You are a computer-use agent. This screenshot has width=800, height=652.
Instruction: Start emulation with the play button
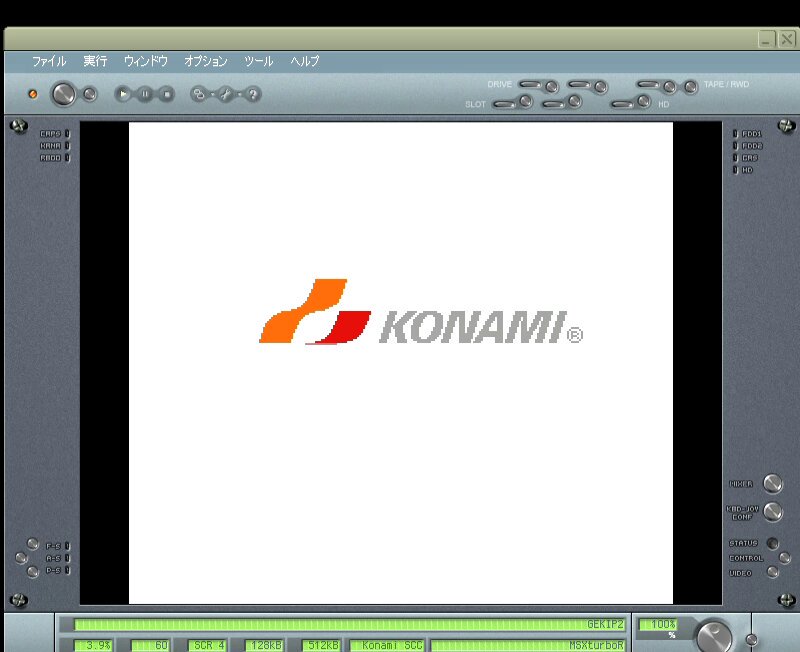(x=123, y=94)
